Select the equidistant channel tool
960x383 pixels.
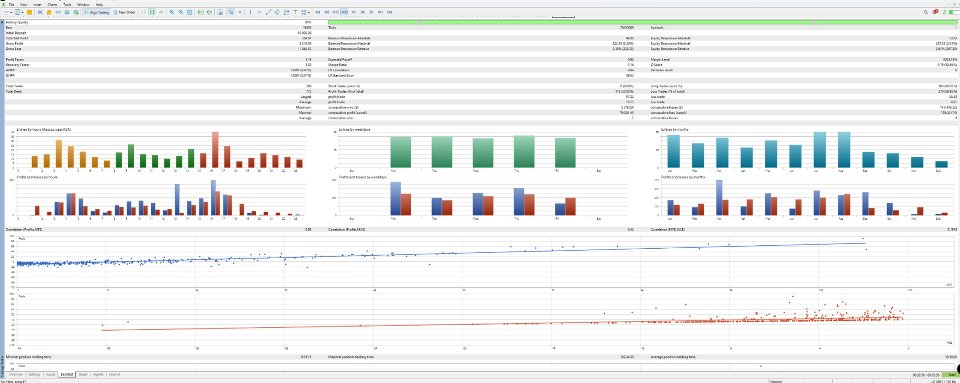point(277,12)
